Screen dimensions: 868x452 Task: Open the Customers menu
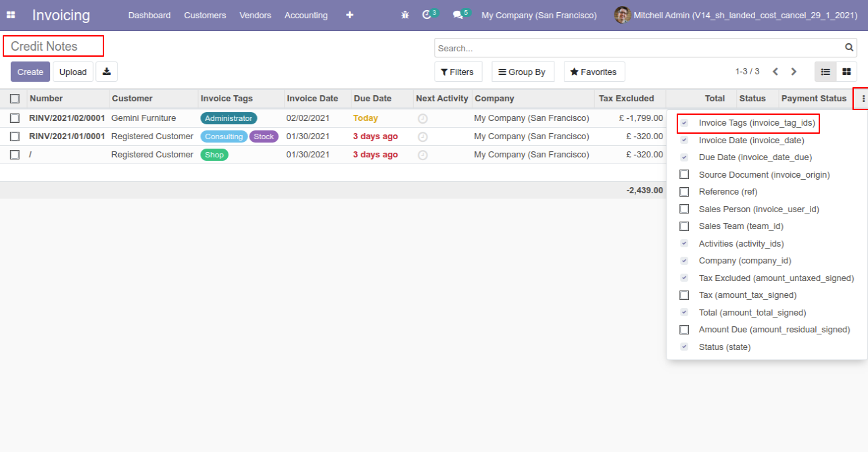[205, 15]
